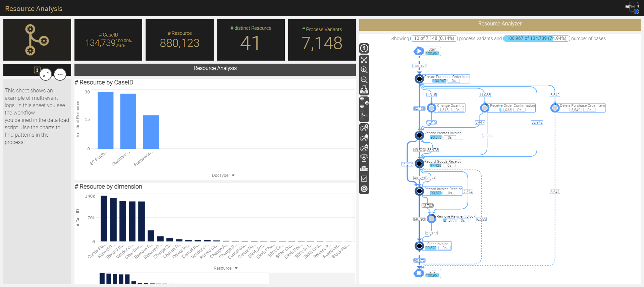Image resolution: width=644 pixels, height=287 pixels.
Task: Switch to the bright-node graph layout icon
Action: pos(364,102)
